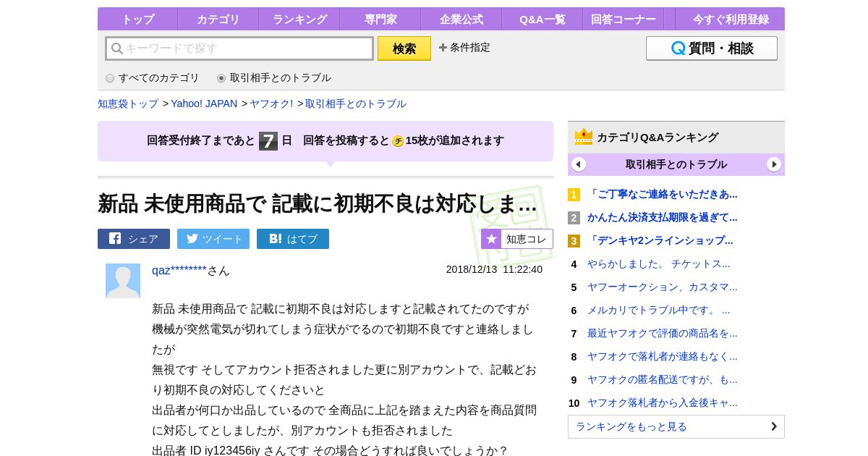Click the yellow 検索 button
Viewport: 868px width, 456px height.
pos(404,48)
